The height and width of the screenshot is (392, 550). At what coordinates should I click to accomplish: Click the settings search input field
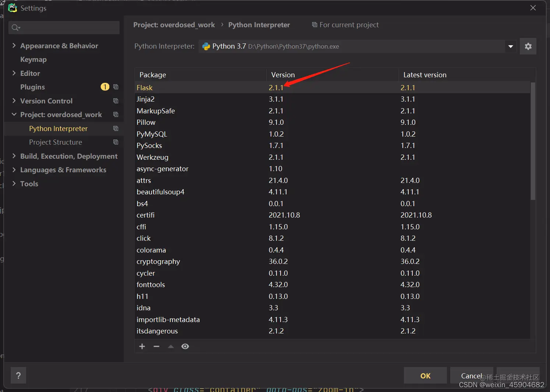coord(64,28)
